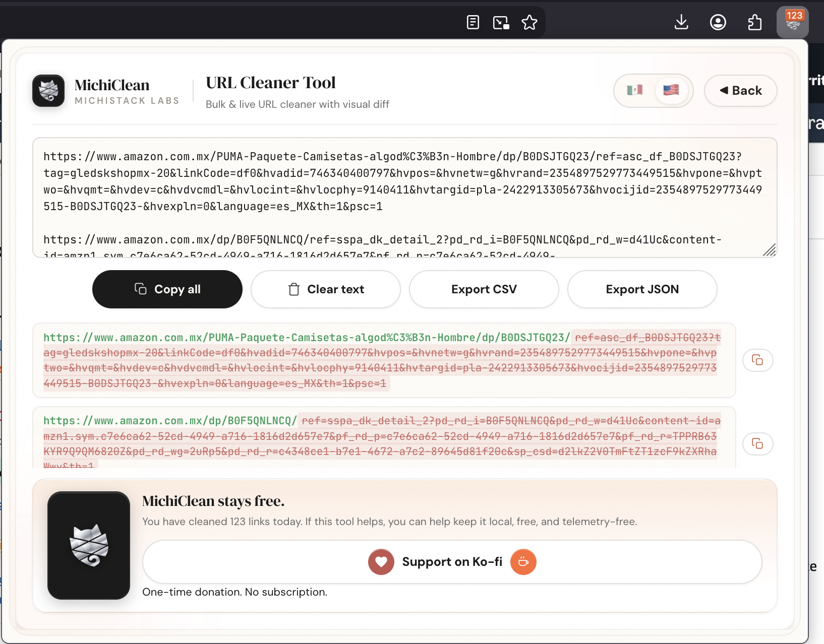824x644 pixels.
Task: Click the install app icon in address bar
Action: pos(501,22)
